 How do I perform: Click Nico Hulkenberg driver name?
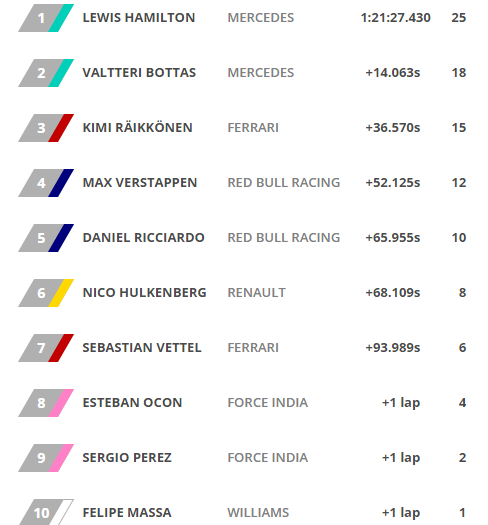pos(144,293)
